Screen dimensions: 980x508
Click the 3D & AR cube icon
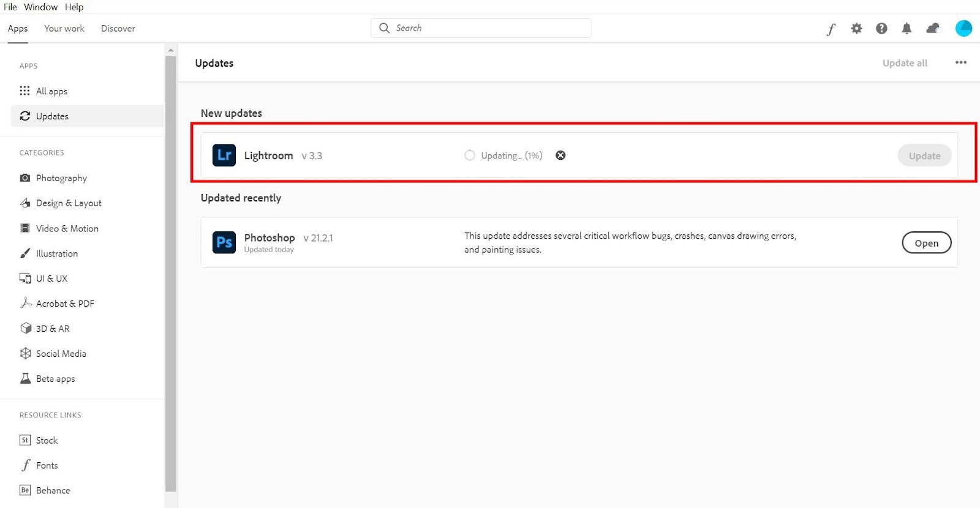[x=25, y=328]
